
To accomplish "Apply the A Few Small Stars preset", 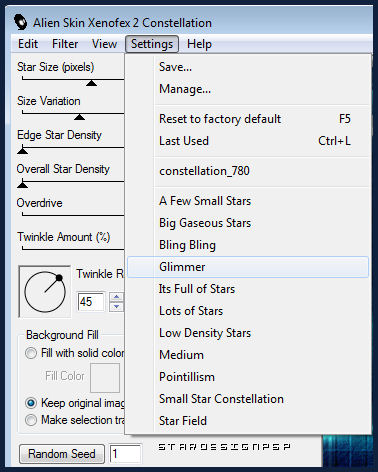I will pos(248,201).
